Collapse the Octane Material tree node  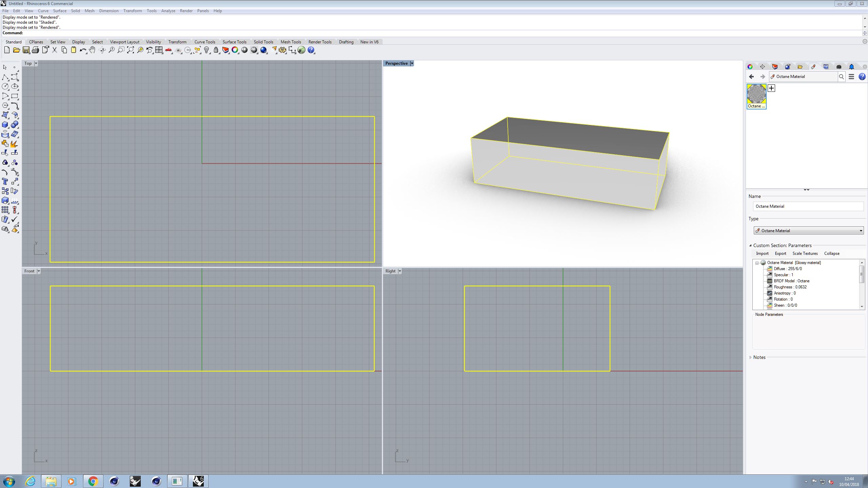pyautogui.click(x=757, y=263)
